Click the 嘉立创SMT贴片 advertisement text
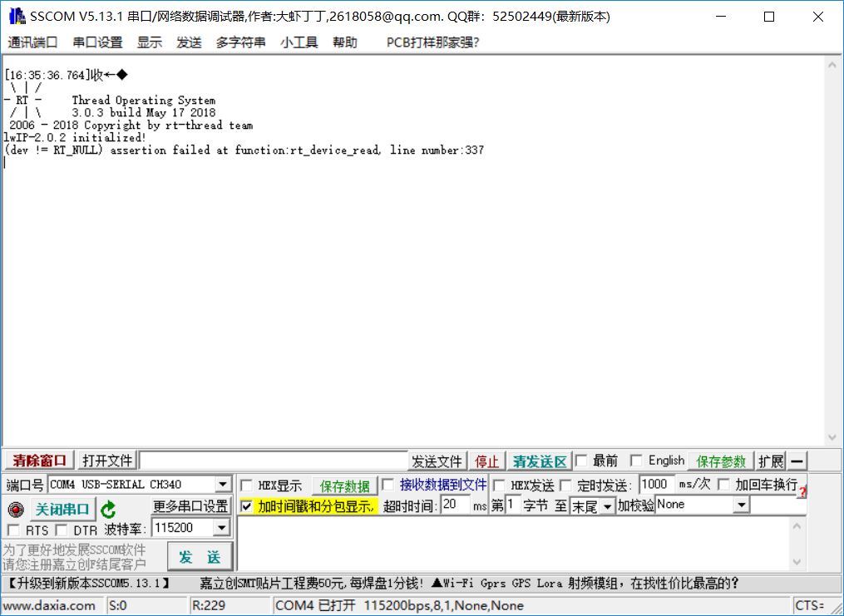The image size is (844, 616). (312, 584)
